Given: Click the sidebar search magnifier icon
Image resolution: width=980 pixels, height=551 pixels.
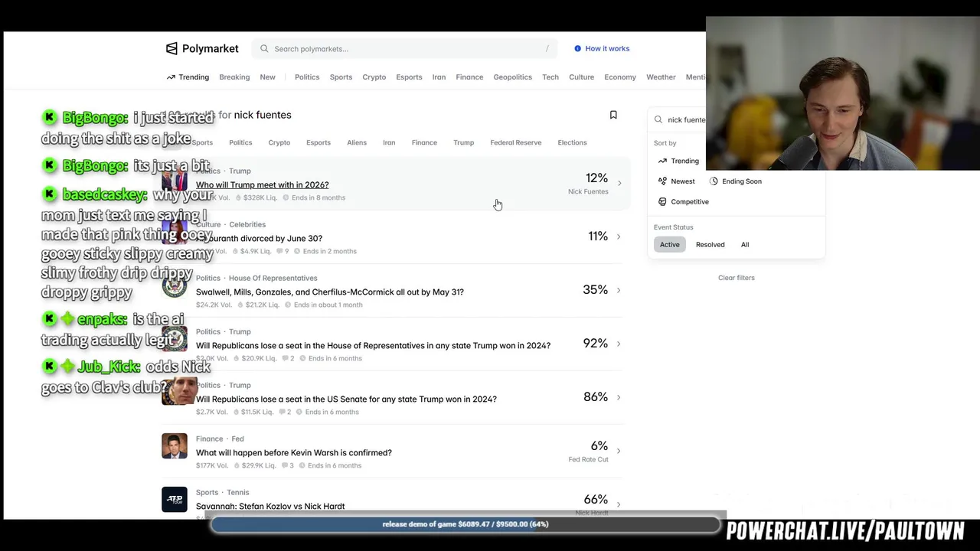Looking at the screenshot, I should point(658,119).
